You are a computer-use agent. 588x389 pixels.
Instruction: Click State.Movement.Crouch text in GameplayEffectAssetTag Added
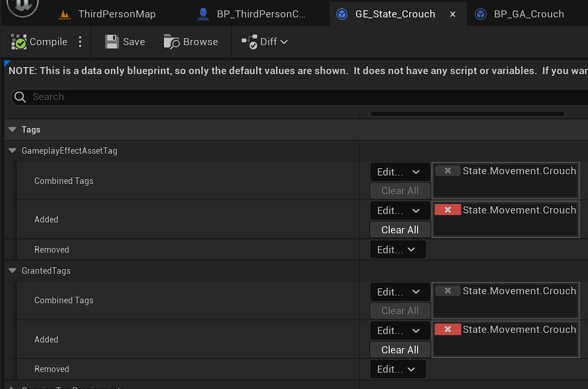pos(519,210)
